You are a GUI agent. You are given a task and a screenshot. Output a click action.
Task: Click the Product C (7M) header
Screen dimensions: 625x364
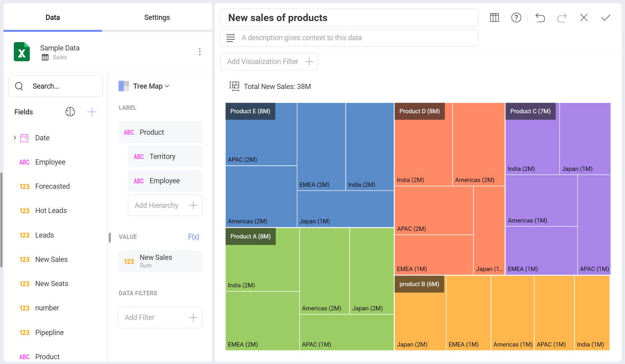coord(530,111)
